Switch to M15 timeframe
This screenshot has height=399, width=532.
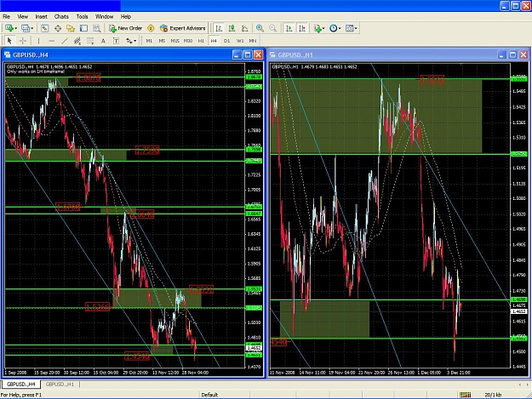tap(174, 41)
